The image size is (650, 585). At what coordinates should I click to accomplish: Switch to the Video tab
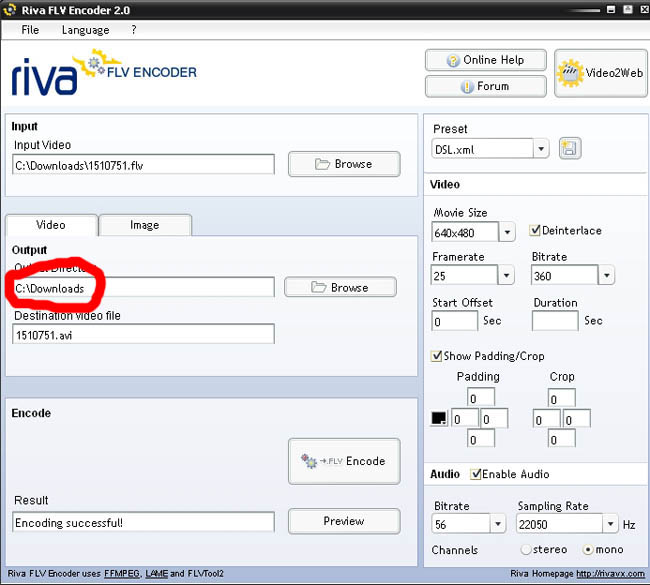click(51, 225)
